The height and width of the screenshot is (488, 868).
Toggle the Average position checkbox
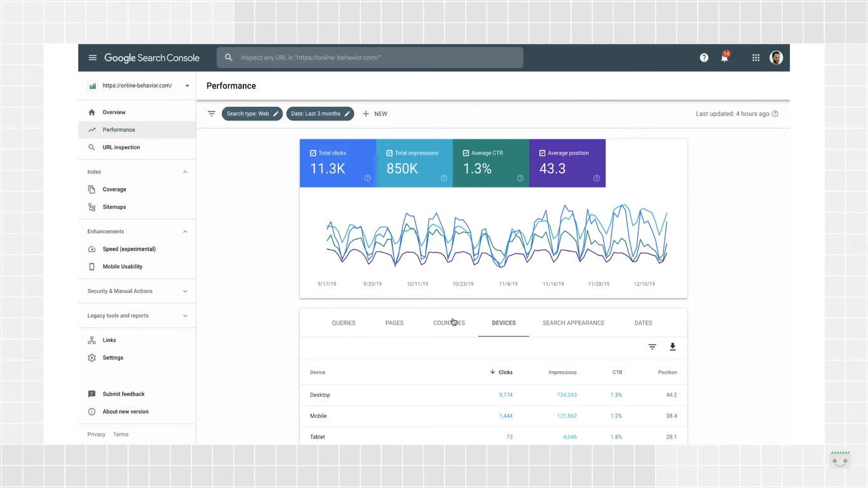click(542, 153)
